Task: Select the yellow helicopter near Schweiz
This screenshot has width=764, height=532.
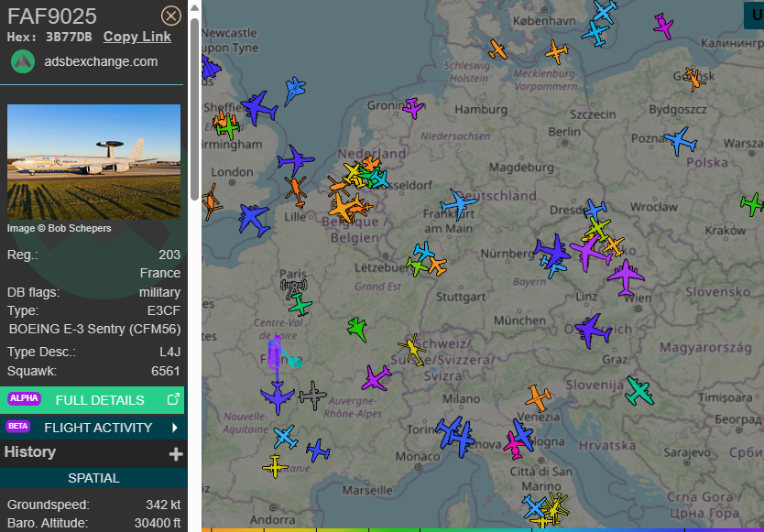Action: click(x=413, y=350)
